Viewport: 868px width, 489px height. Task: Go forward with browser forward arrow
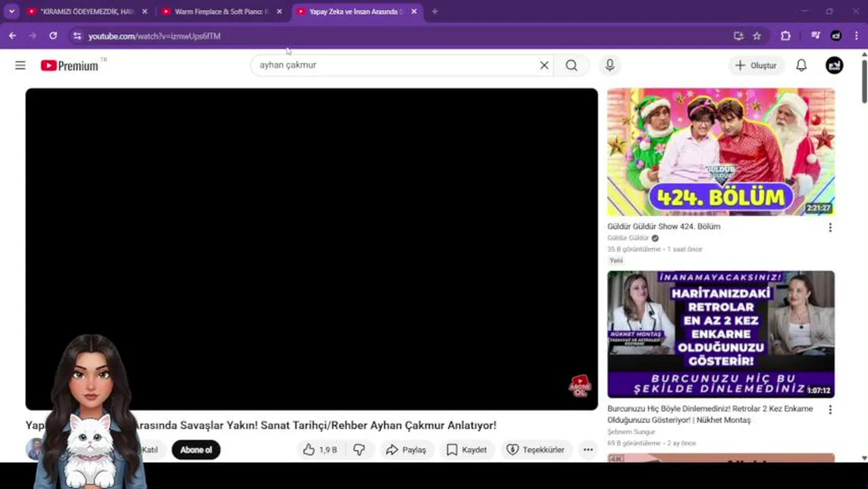(x=33, y=36)
